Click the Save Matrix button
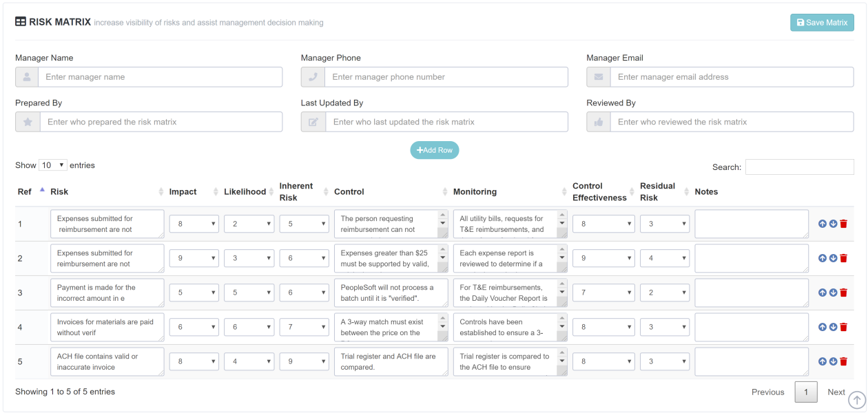Screen dimensions: 868x413 (x=822, y=22)
